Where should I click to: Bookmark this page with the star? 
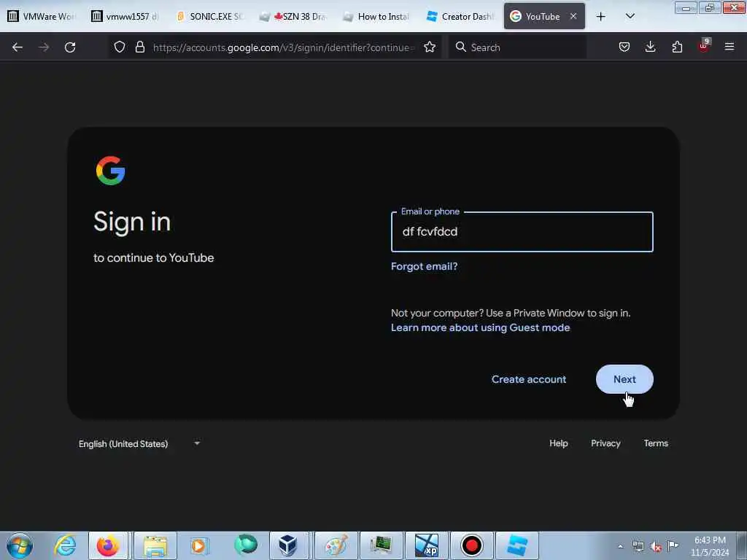[x=430, y=47]
